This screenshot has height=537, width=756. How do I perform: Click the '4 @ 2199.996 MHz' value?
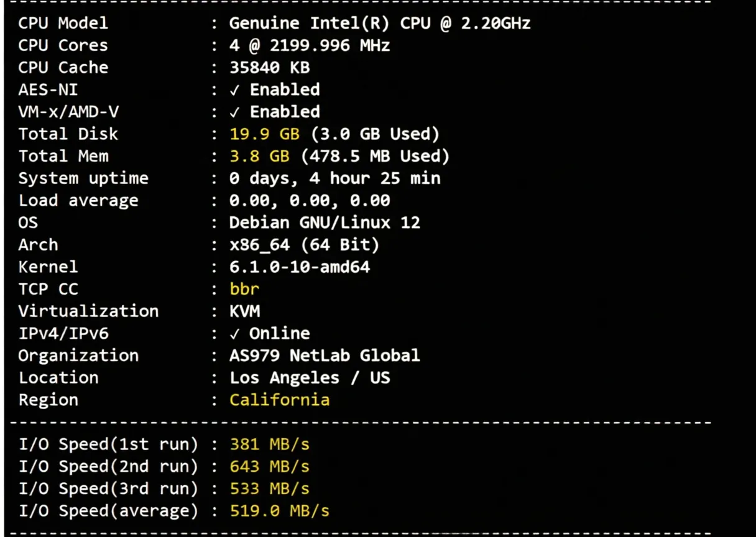(x=310, y=45)
